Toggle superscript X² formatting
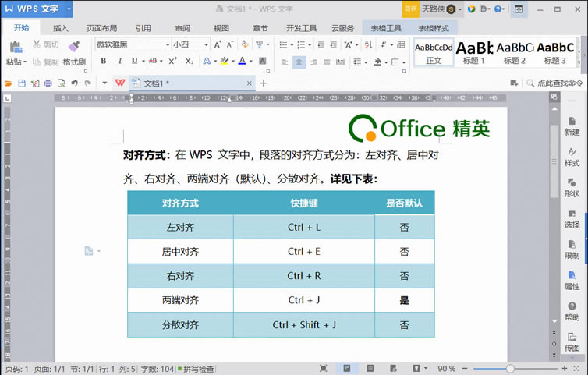This screenshot has width=588, height=375. tap(172, 61)
